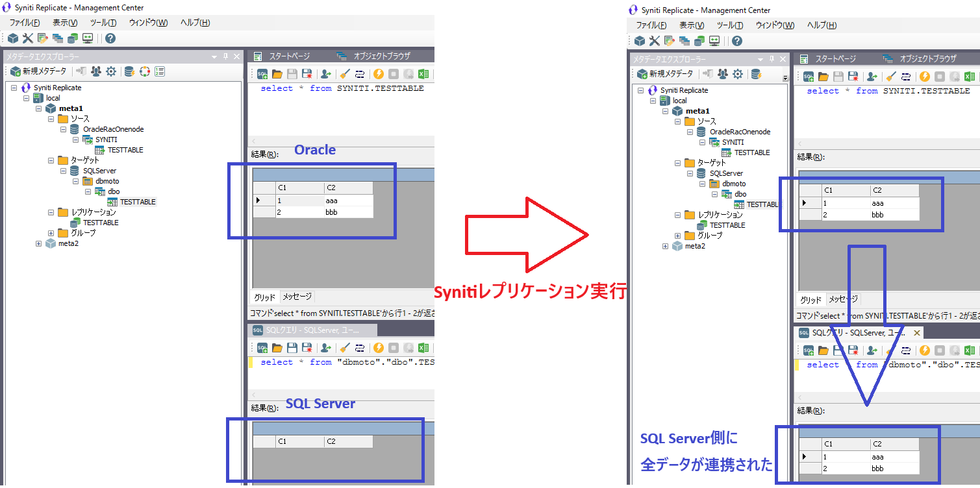Collapse the レプリケーション folder in right window tree
The image size is (980, 488).
[677, 215]
